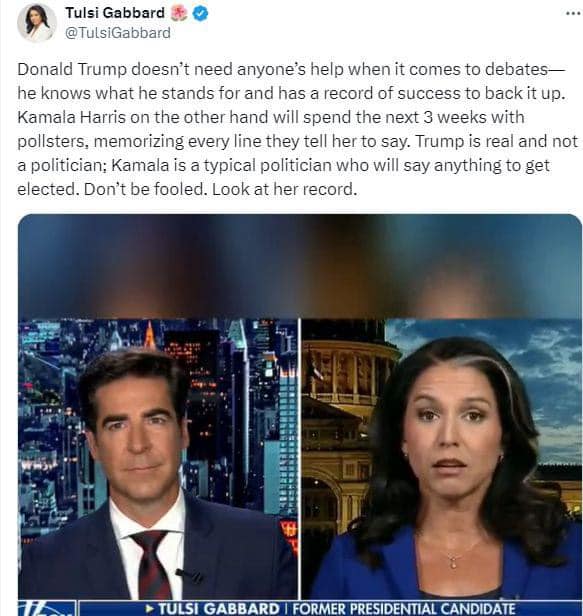The width and height of the screenshot is (583, 616).
Task: Click the blue verified checkmark badge
Action: pos(201,13)
